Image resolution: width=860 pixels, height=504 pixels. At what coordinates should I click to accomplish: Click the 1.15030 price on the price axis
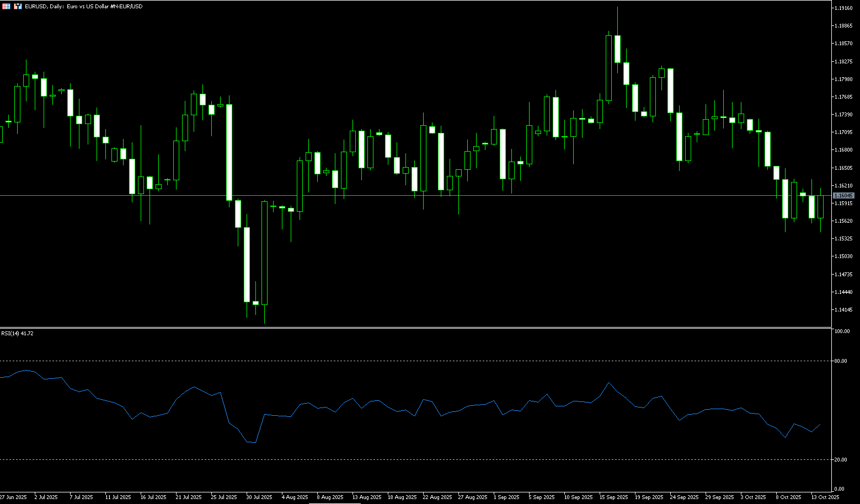click(843, 256)
